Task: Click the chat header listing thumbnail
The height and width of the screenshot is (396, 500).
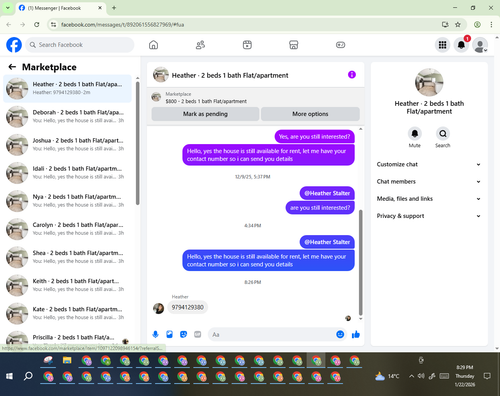Action: click(x=161, y=75)
